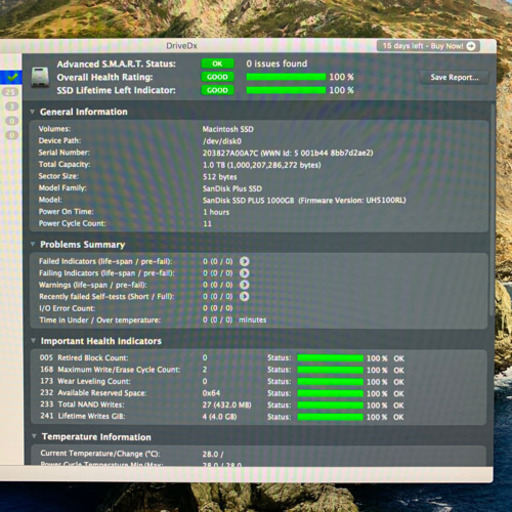Click total capacity '1.0 TB' value
The height and width of the screenshot is (512, 512).
[262, 165]
